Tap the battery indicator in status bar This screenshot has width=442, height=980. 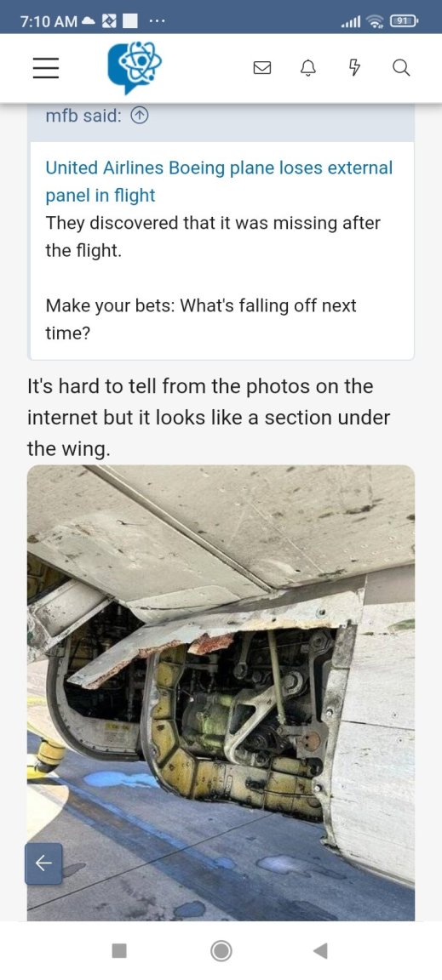click(x=405, y=21)
